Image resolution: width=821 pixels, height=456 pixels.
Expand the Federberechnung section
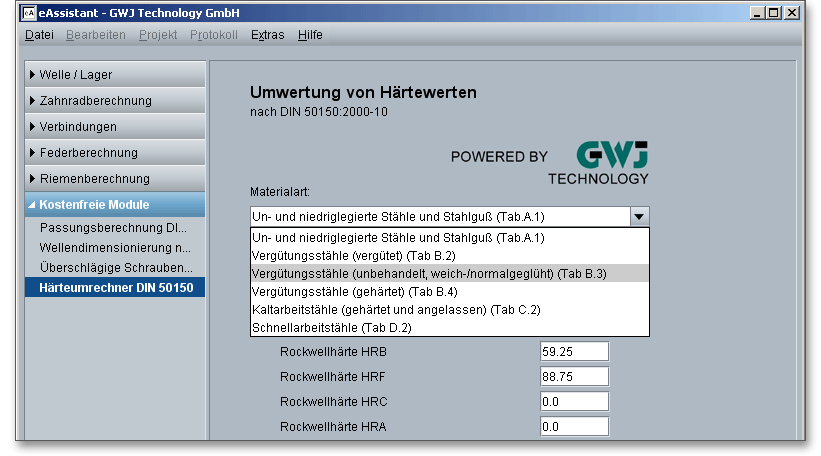click(113, 153)
